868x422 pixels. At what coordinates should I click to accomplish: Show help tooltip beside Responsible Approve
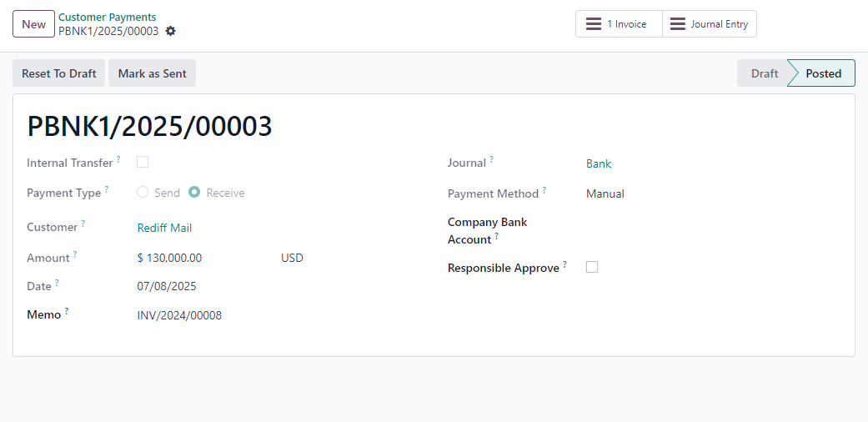point(564,264)
